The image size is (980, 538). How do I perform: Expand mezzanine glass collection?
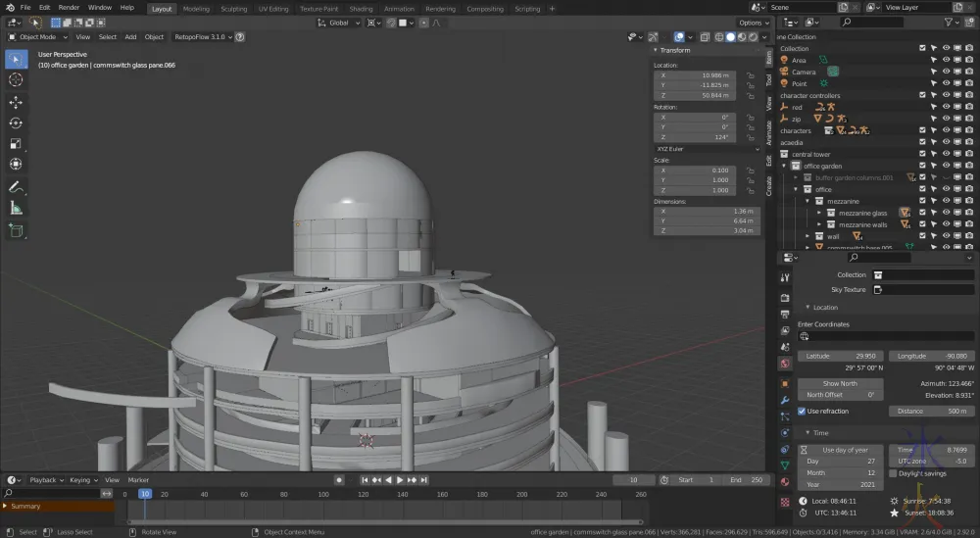click(x=819, y=213)
